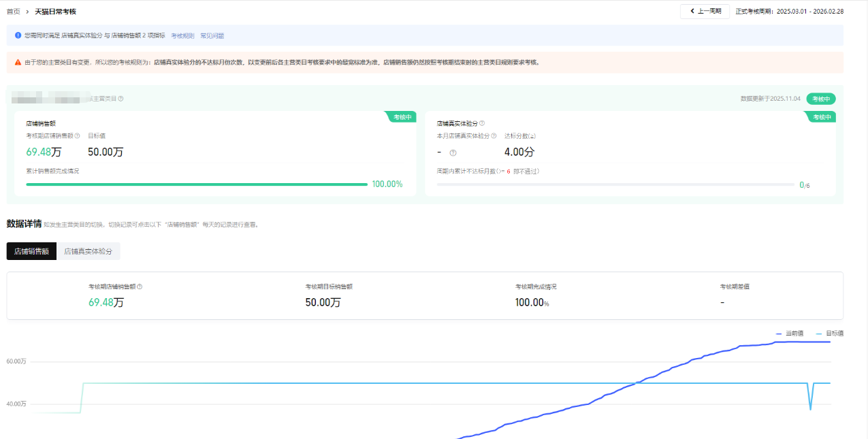868x439 pixels.
Task: Click the dip in target line on chart
Action: pyautogui.click(x=810, y=408)
